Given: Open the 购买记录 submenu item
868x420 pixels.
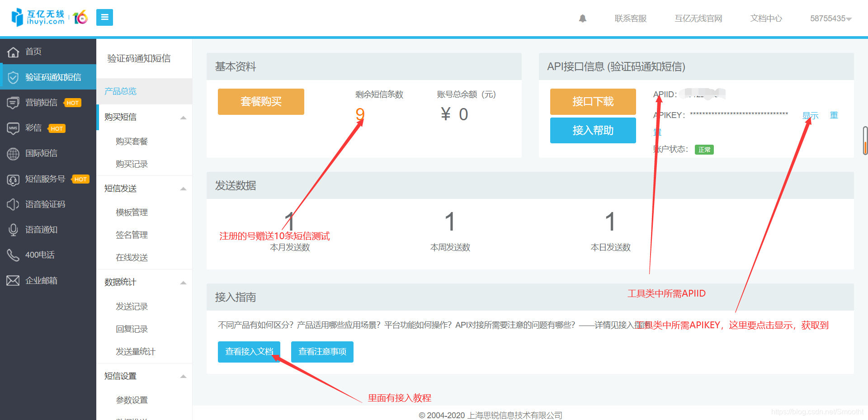Looking at the screenshot, I should tap(132, 164).
